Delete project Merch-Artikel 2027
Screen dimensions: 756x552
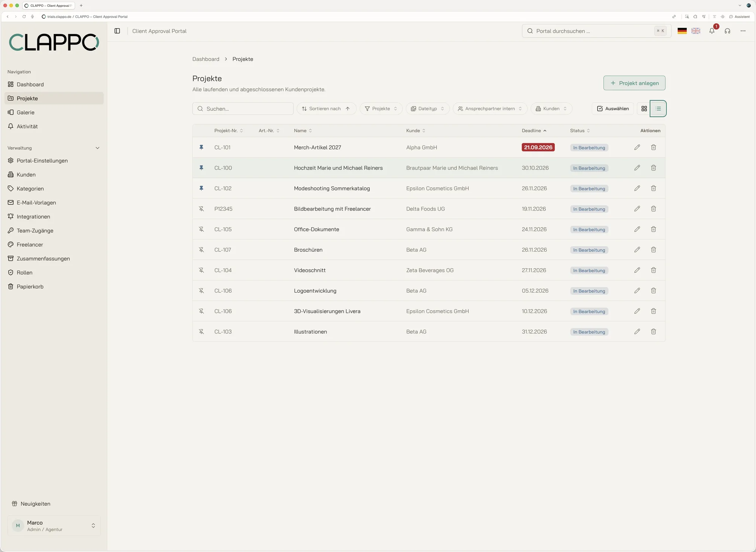coord(653,147)
